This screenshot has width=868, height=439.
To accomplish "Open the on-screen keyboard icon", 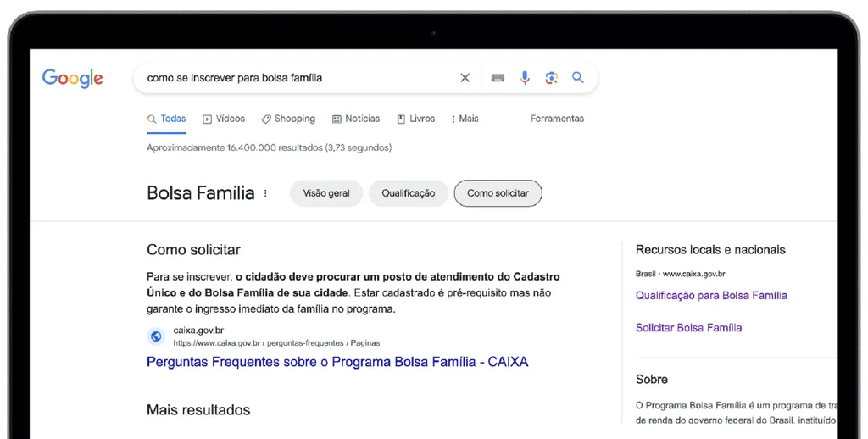I will point(498,78).
